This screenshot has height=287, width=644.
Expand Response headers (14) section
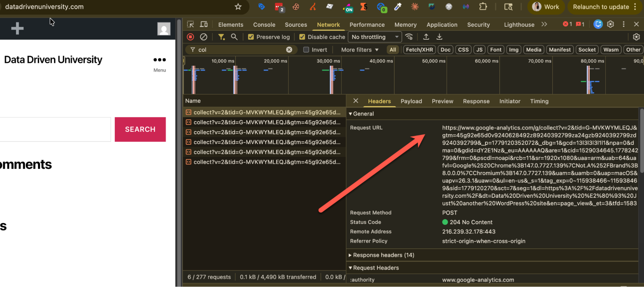[381, 255]
